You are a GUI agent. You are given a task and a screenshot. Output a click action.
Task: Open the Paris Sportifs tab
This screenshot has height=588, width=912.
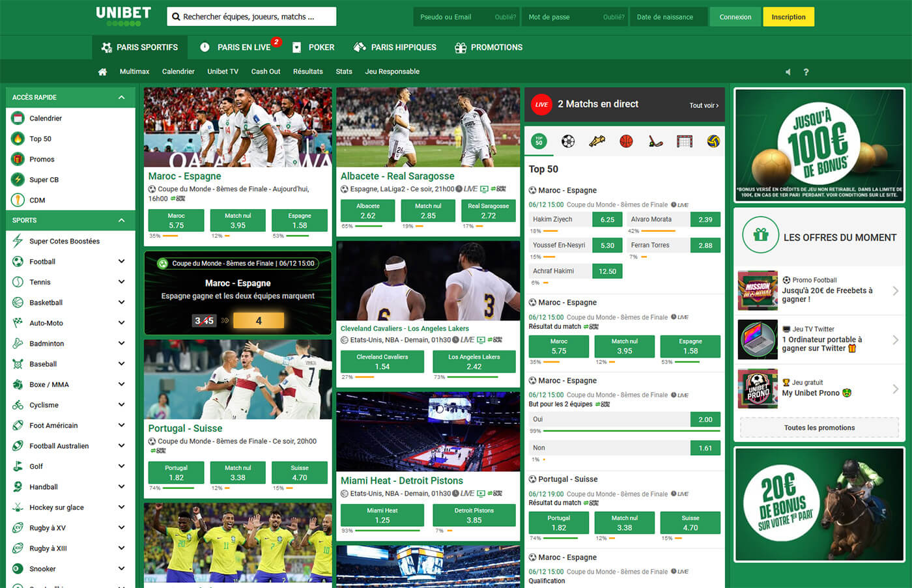pos(139,47)
